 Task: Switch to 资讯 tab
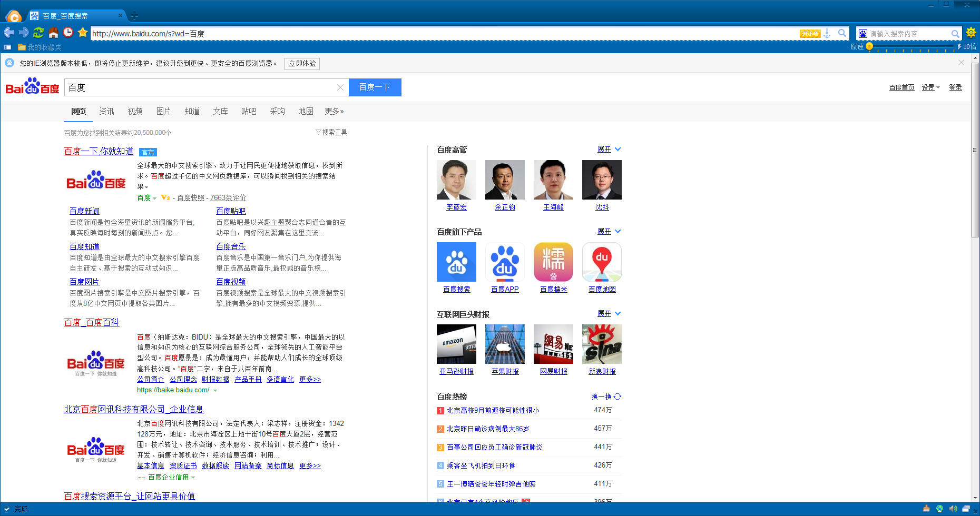106,111
